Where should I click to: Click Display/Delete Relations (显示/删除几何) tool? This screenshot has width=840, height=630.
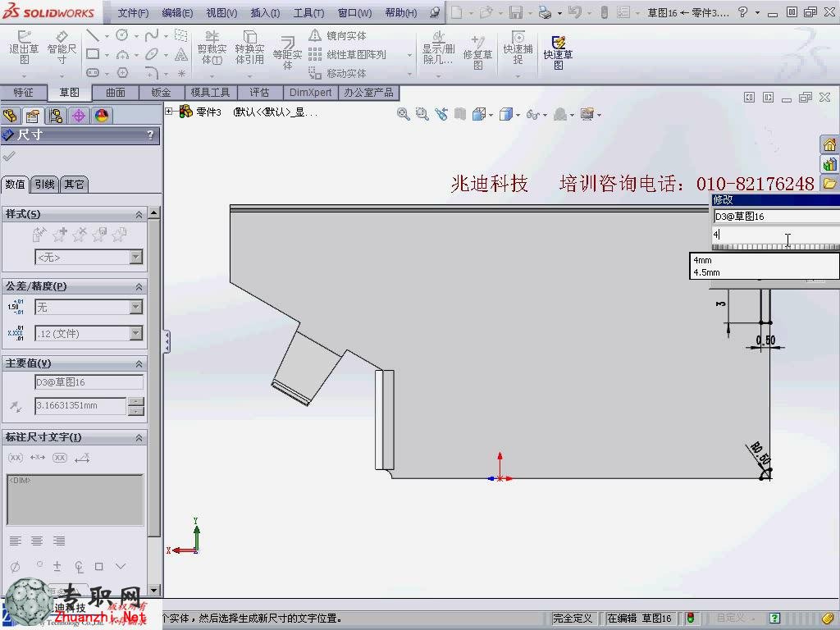(438, 48)
